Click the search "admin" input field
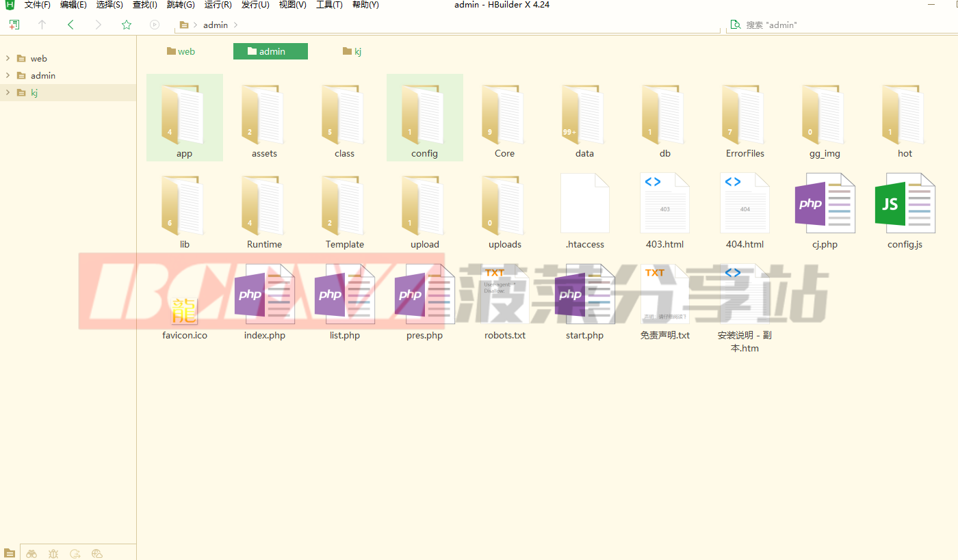Image resolution: width=958 pixels, height=560 pixels. pyautogui.click(x=842, y=25)
